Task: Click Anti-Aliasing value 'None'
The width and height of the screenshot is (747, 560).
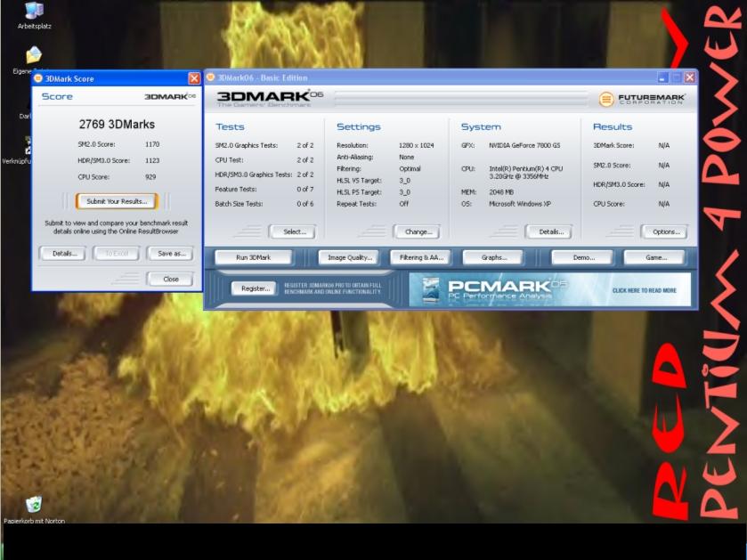Action: (406, 158)
